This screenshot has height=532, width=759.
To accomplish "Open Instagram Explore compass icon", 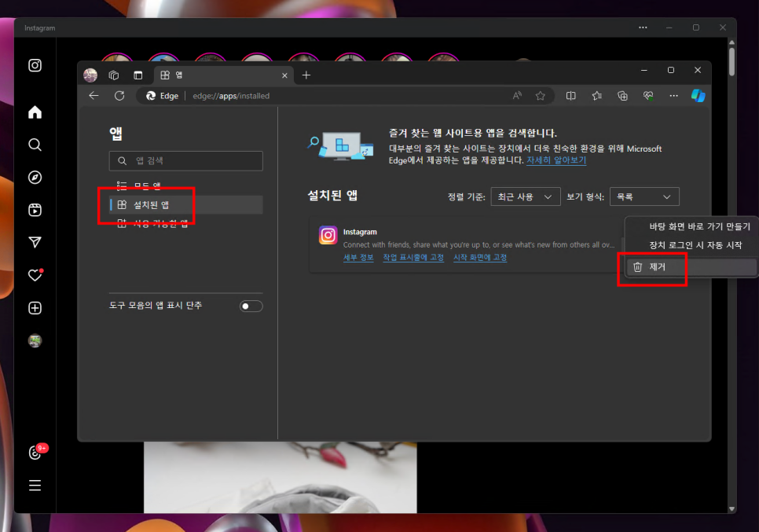I will [x=35, y=177].
